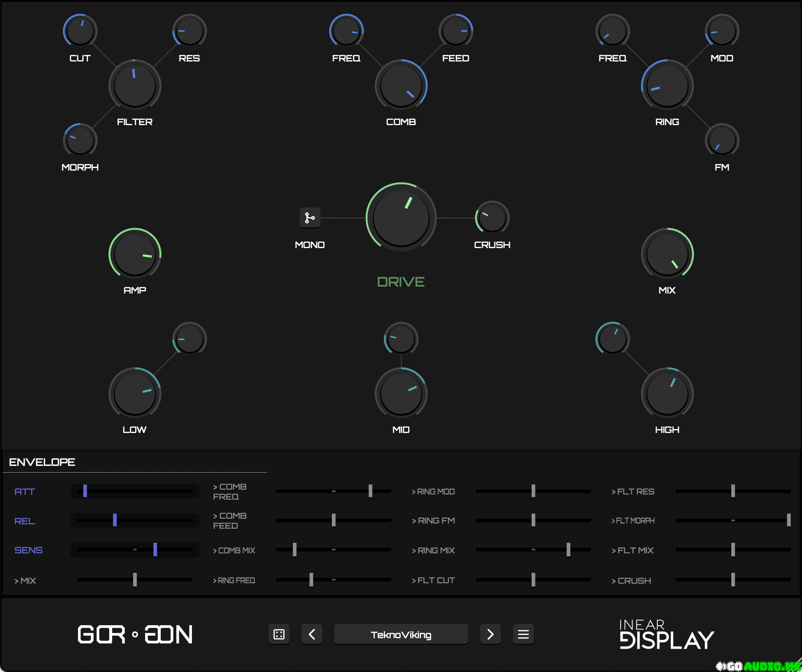Click the > COMB FREQ modulation slider
The image size is (802, 672).
tap(334, 491)
